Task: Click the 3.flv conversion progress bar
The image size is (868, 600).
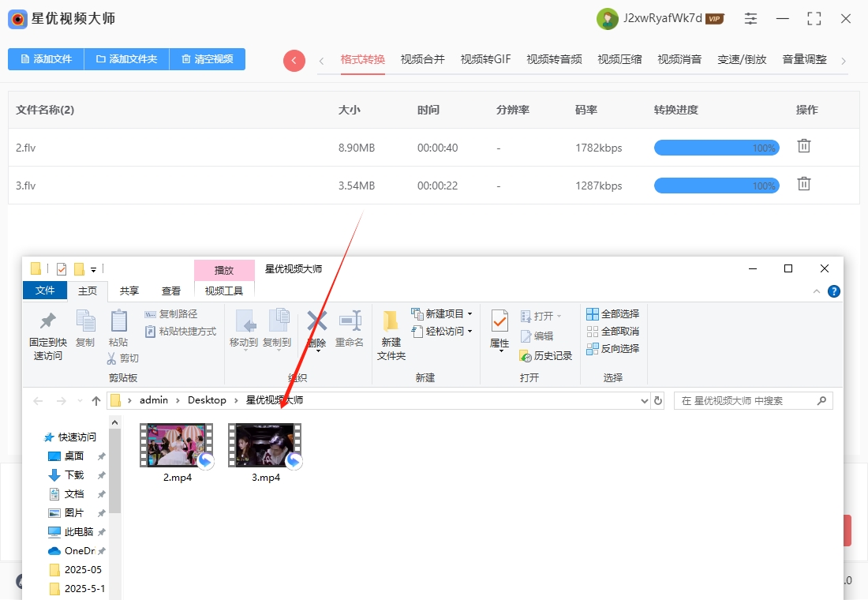Action: click(716, 186)
